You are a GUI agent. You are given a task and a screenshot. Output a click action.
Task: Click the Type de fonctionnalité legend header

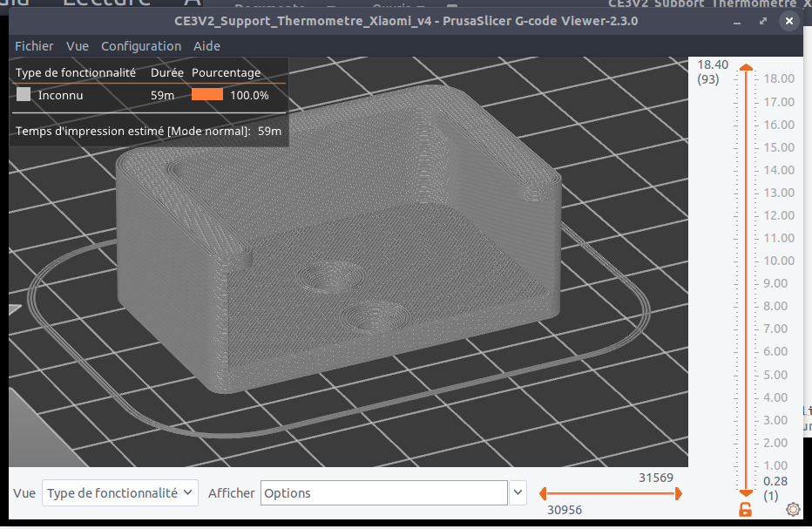(x=76, y=72)
